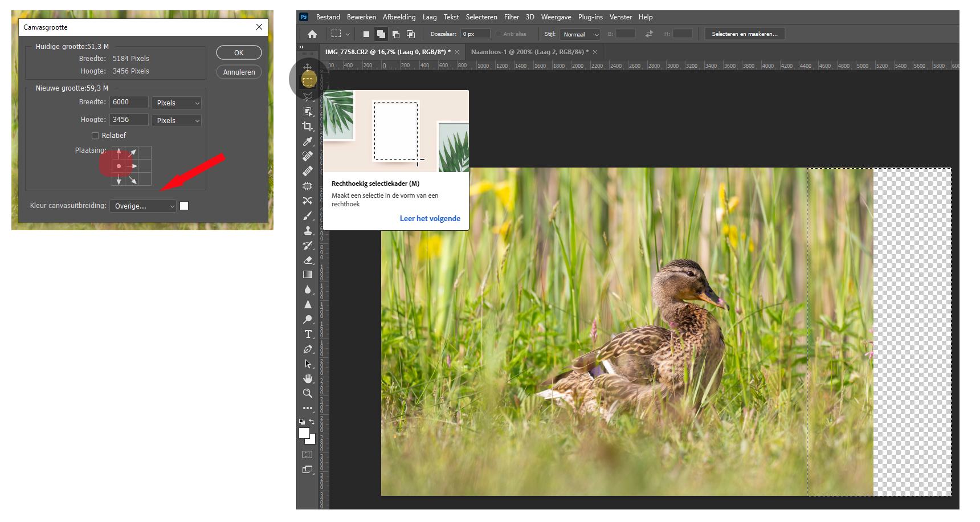
Task: Pick the Eyedropper tool
Action: [308, 141]
